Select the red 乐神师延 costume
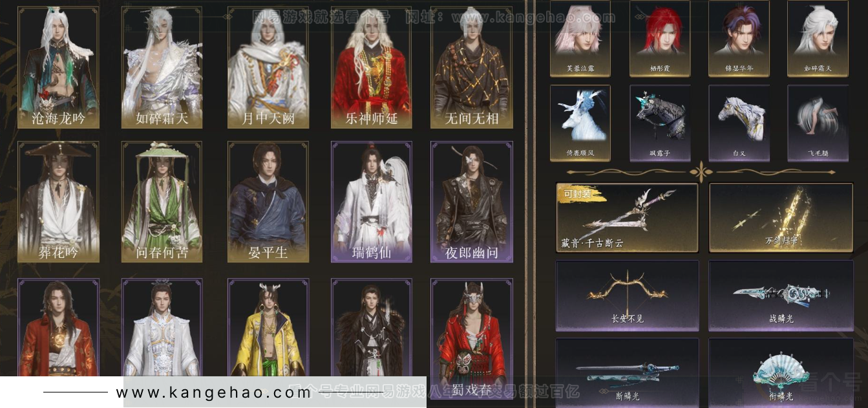The width and height of the screenshot is (868, 408). [372, 68]
